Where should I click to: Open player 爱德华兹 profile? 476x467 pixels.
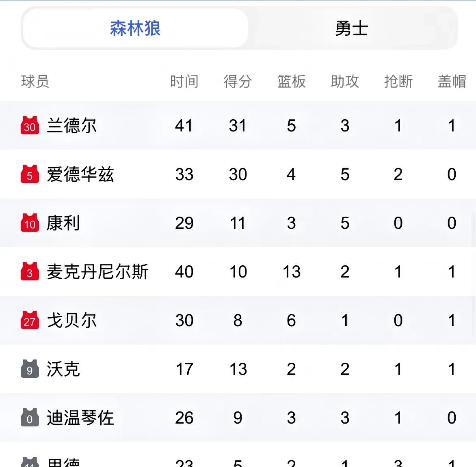(80, 174)
